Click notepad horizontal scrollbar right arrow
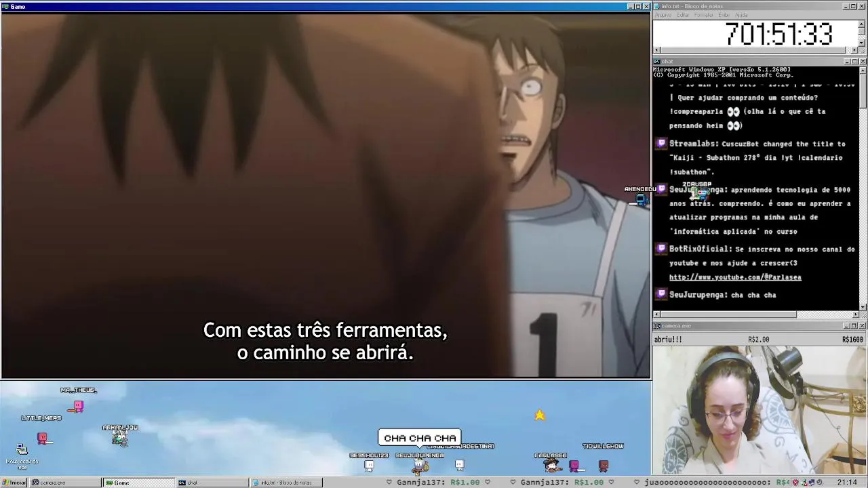 pos(854,50)
